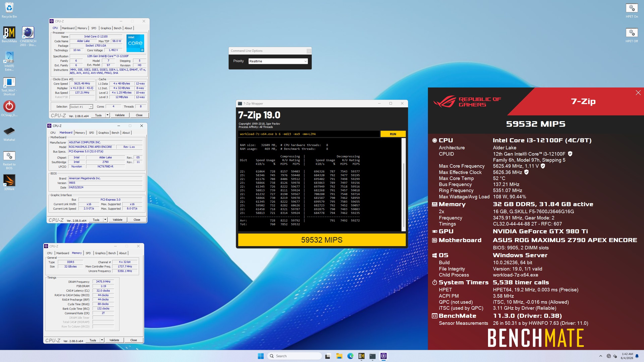
Task: Click the Uncore Frequency value 5350.1 MHz
Action: click(x=125, y=271)
